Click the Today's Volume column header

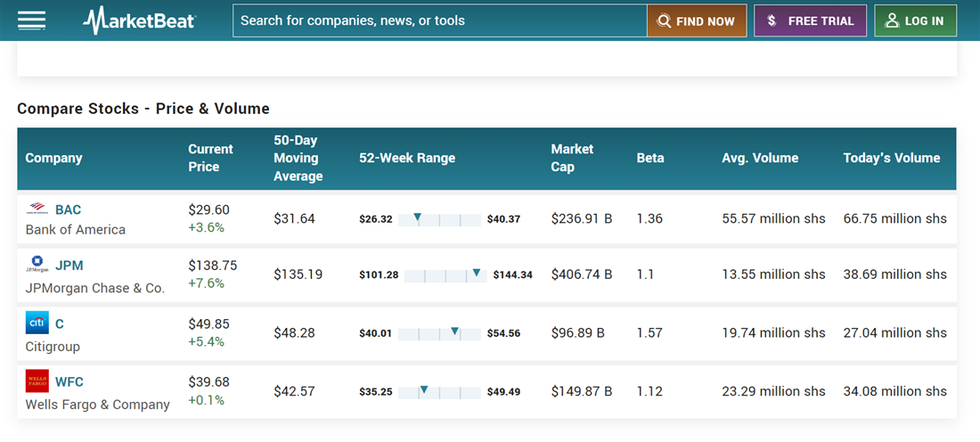891,158
